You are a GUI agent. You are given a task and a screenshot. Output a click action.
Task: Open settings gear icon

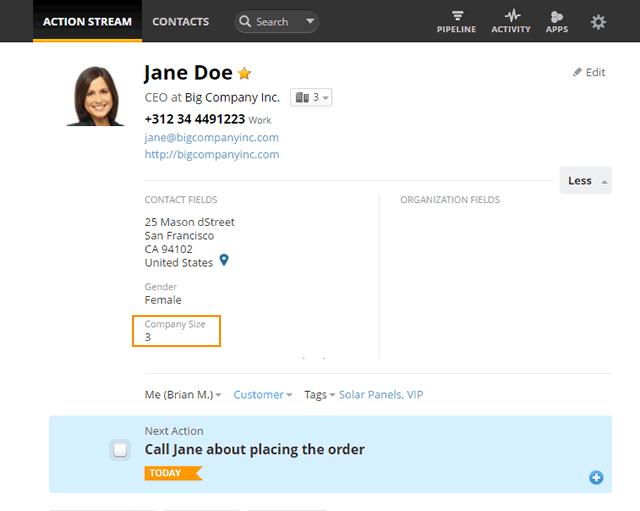click(x=598, y=22)
